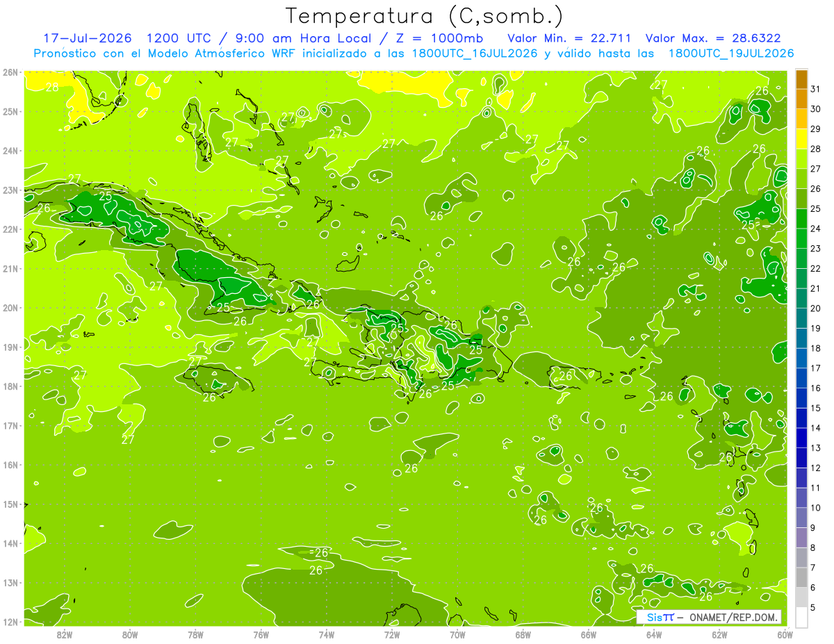Image resolution: width=834 pixels, height=644 pixels.
Task: Click the colorbar label '19'
Action: [816, 329]
